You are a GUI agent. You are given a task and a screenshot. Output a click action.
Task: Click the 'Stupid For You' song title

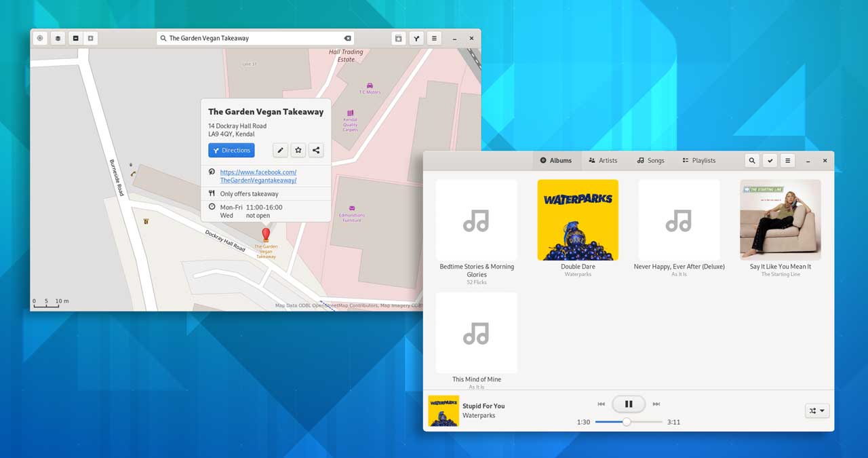tap(484, 406)
